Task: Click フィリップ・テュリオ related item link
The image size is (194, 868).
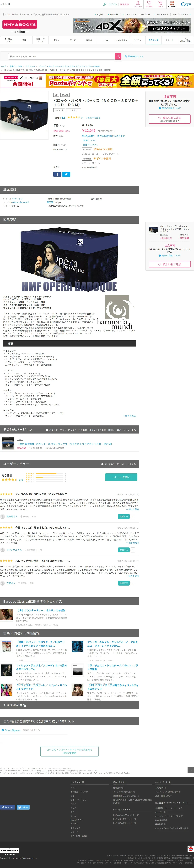Action: click(42, 667)
